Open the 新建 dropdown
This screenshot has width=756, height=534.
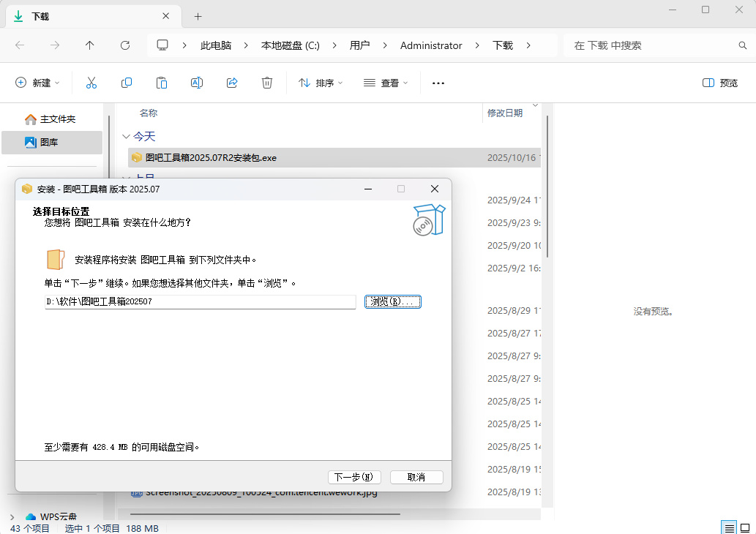(x=37, y=83)
